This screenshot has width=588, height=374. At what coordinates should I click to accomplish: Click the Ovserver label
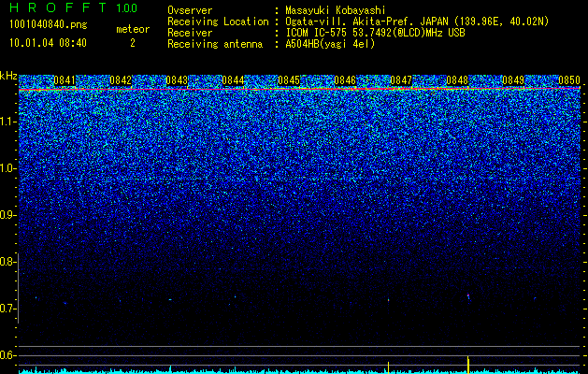coord(190,10)
